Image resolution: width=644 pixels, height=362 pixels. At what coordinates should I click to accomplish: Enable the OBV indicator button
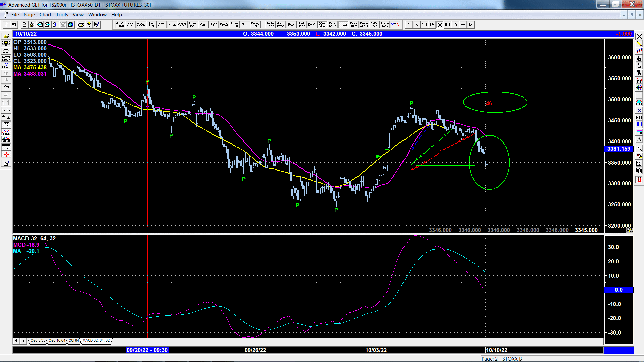[x=182, y=25]
